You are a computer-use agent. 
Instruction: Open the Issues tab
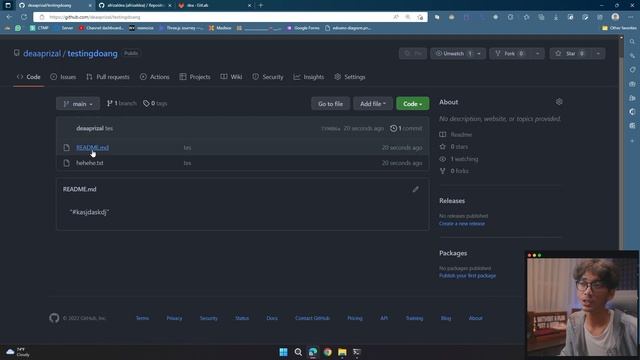[63, 77]
